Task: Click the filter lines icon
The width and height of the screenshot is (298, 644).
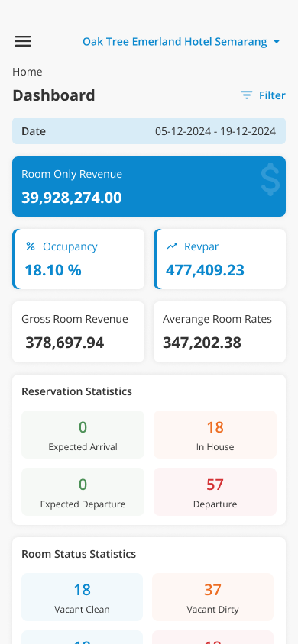Action: pos(246,95)
